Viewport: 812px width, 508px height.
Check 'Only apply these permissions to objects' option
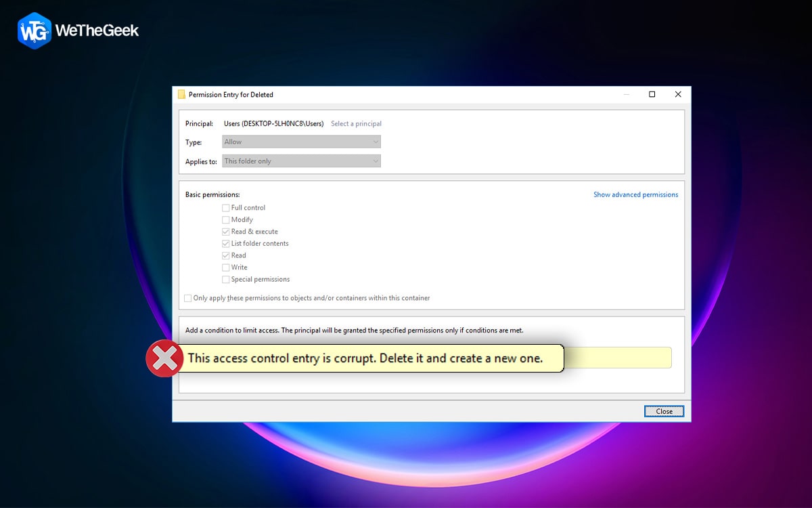(x=187, y=298)
